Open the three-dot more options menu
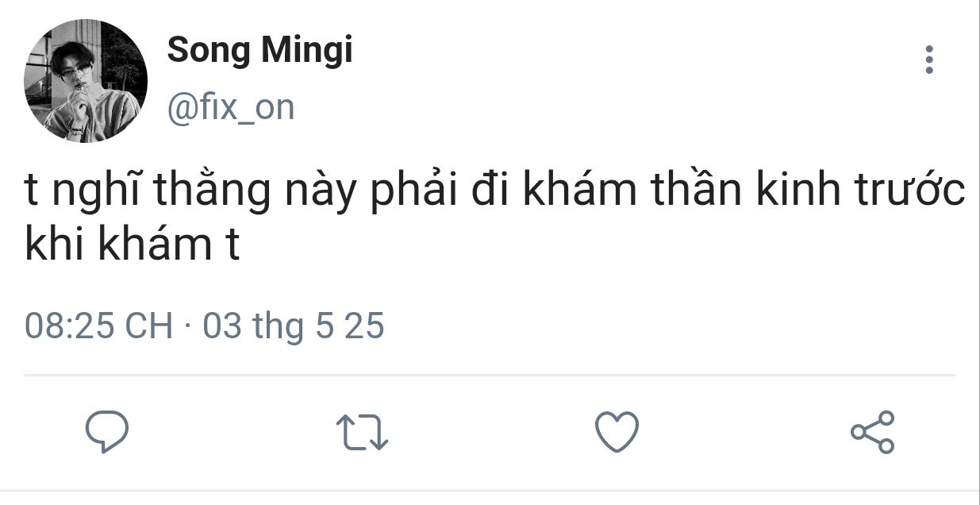The width and height of the screenshot is (980, 505). (929, 60)
